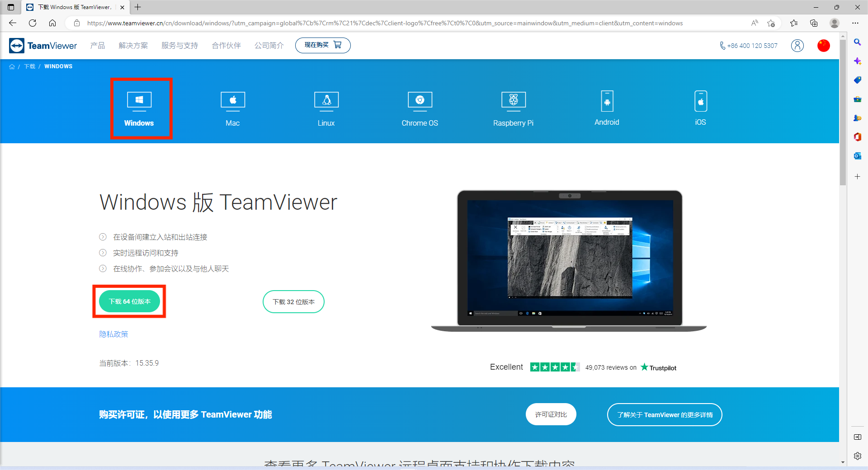Click the browser back arrow

click(x=13, y=23)
